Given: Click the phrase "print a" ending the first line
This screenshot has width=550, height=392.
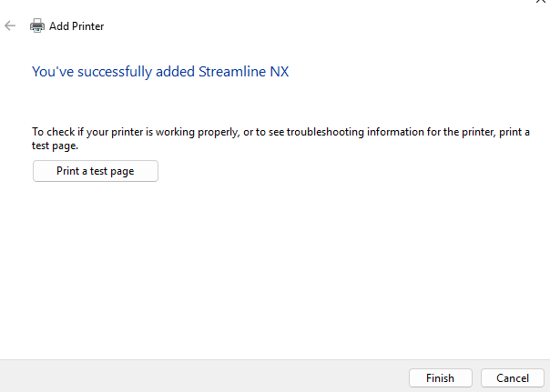Looking at the screenshot, I should [514, 132].
